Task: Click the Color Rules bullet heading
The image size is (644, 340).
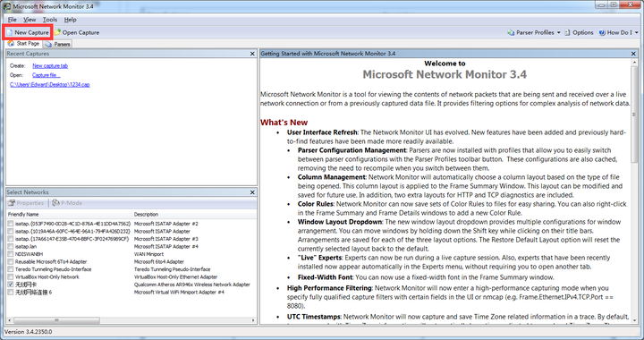Action: point(316,204)
